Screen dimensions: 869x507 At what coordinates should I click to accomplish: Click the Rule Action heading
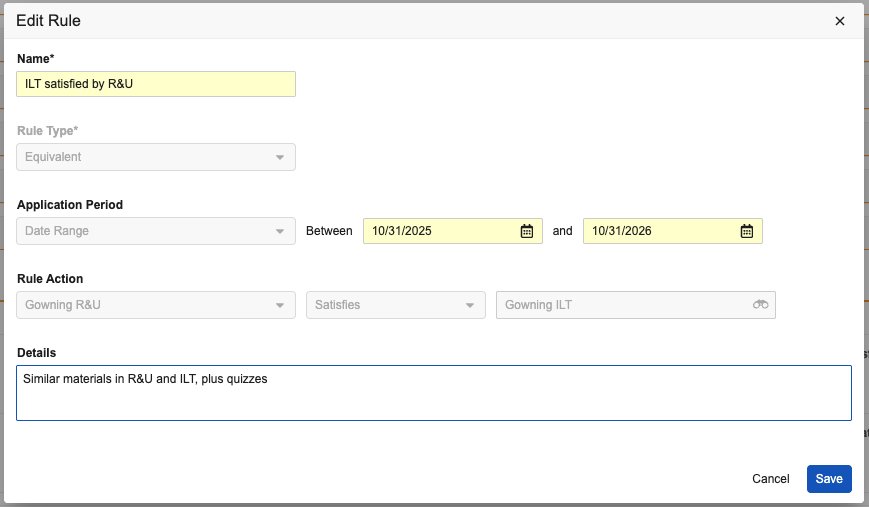[x=50, y=279]
